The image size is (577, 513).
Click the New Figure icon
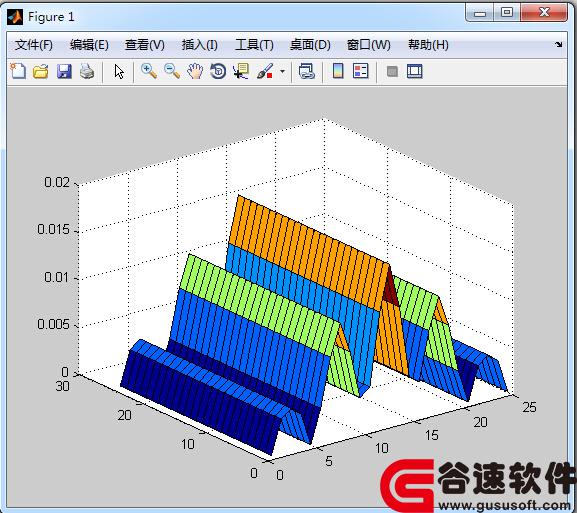[x=18, y=71]
